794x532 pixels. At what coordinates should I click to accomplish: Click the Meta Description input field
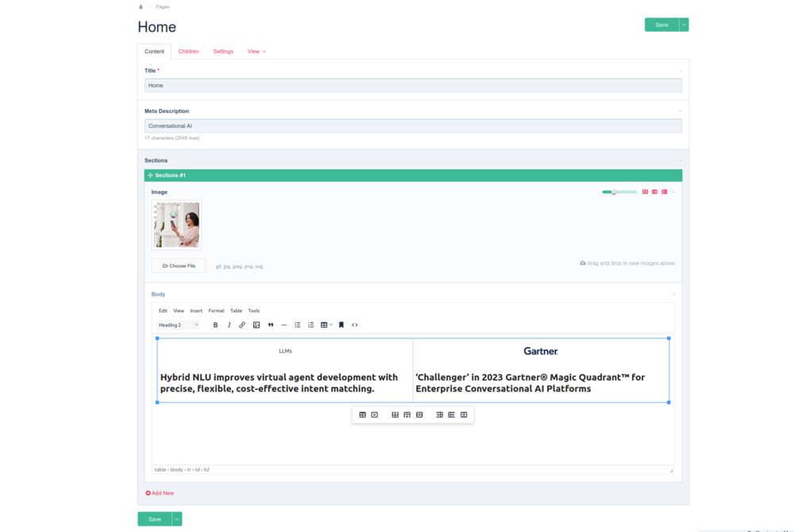(x=413, y=125)
